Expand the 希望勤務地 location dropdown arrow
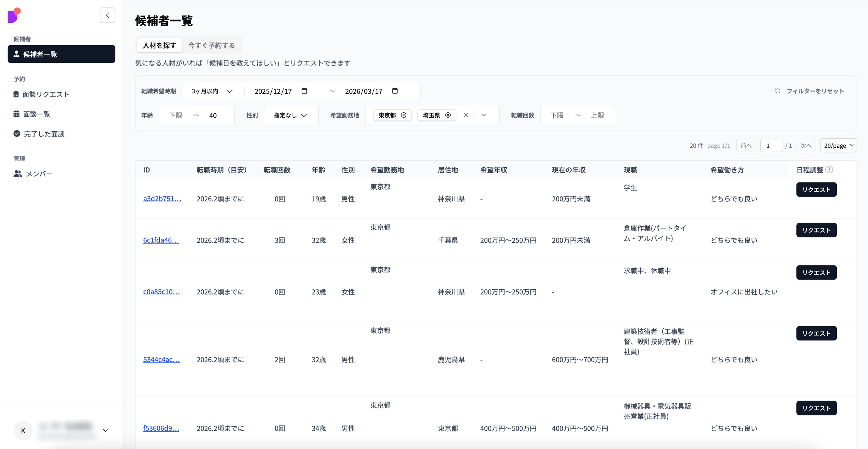This screenshot has height=449, width=868. click(483, 115)
